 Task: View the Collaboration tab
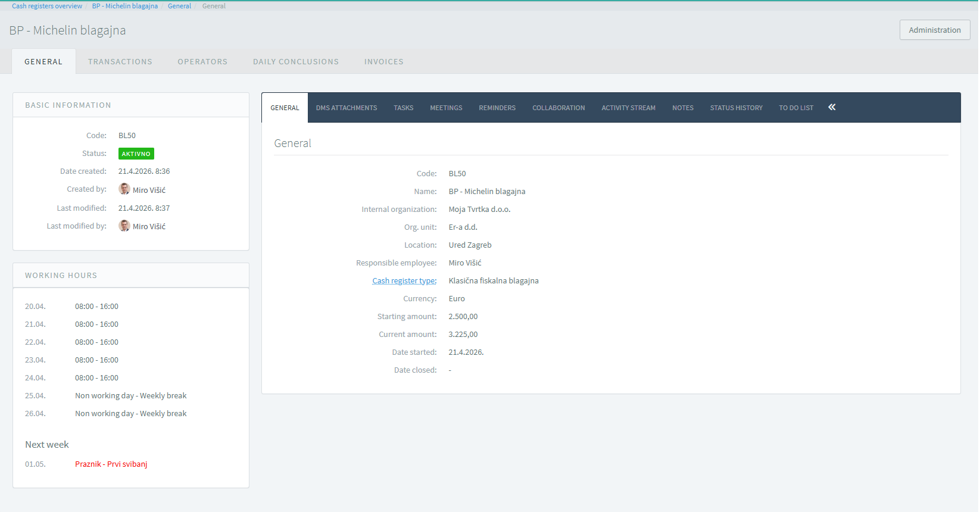click(558, 108)
